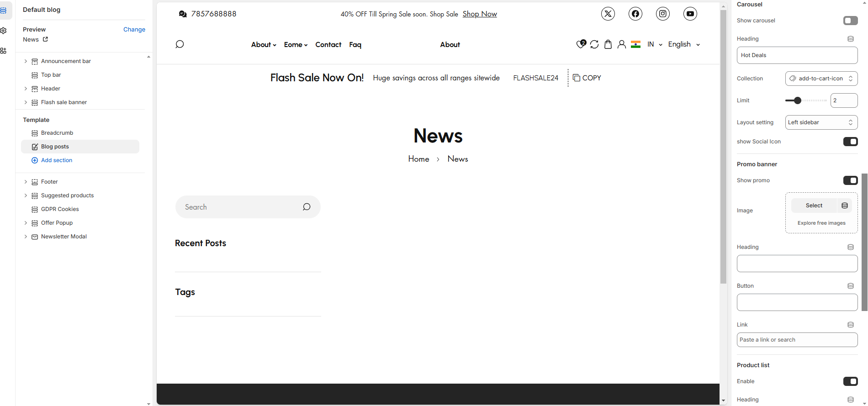Click the X (Twitter) social icon

[x=608, y=14]
